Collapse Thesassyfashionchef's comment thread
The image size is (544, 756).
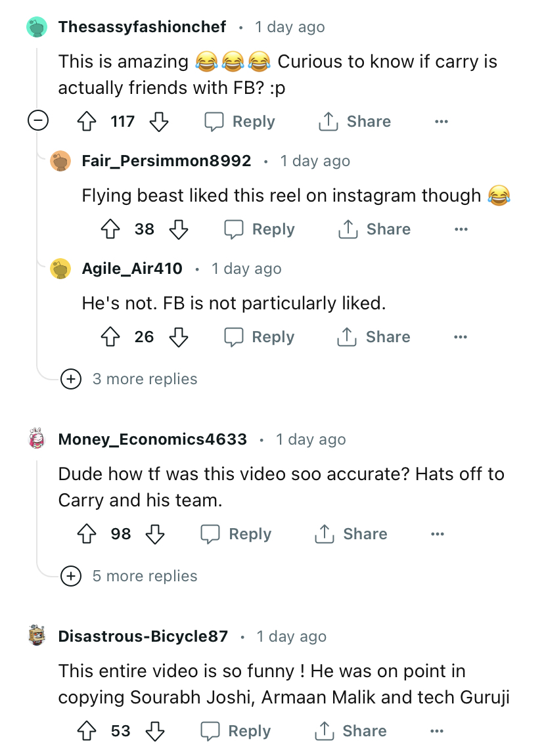[37, 122]
